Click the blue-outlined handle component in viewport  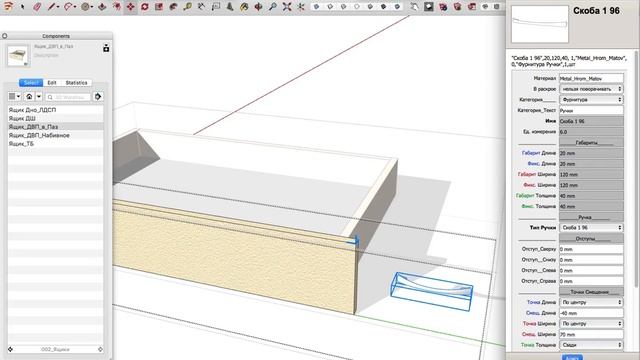pyautogui.click(x=431, y=291)
